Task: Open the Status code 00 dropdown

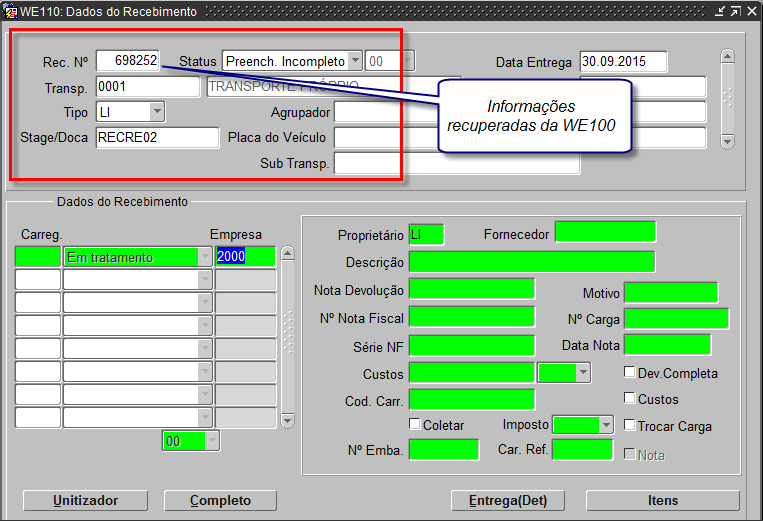Action: [408, 61]
